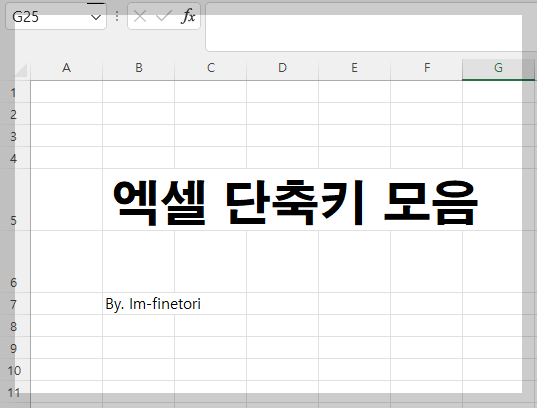Click the Cancel X icon in formula bar
This screenshot has width=537, height=408.
point(140,16)
